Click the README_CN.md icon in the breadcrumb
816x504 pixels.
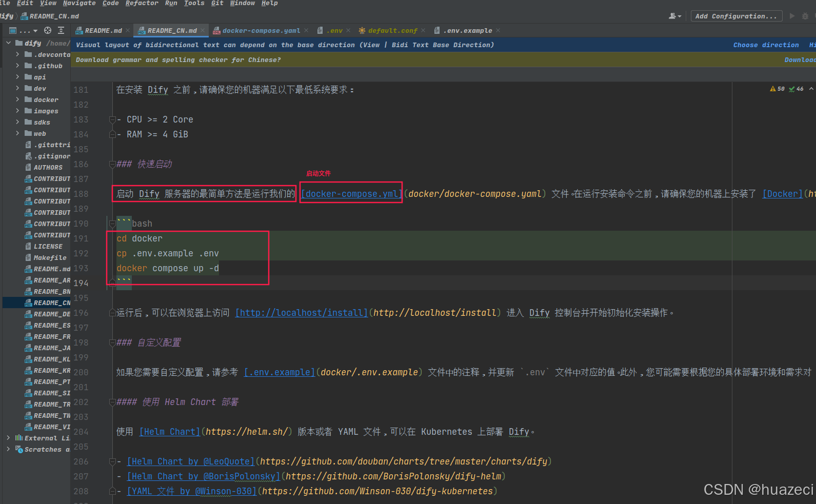click(24, 16)
